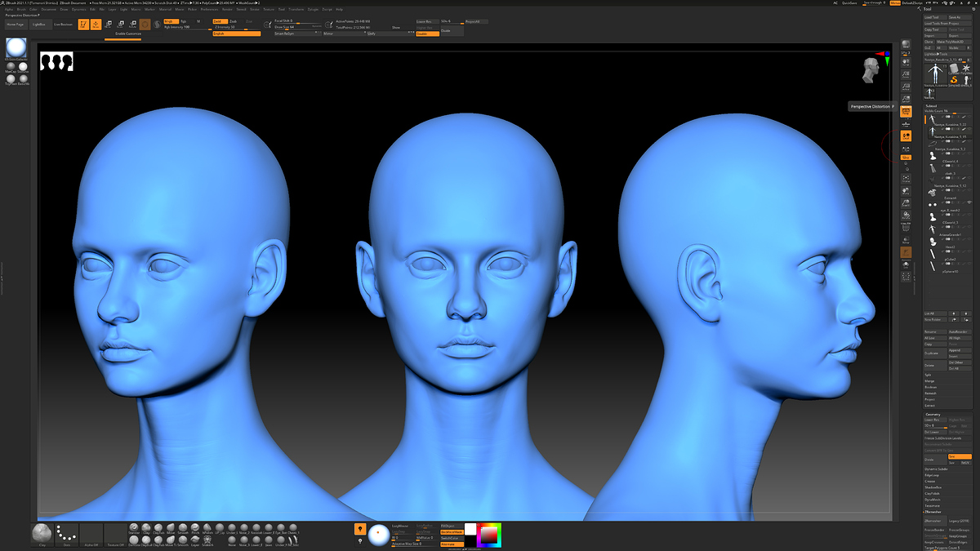Collapse the Subtool section header

(931, 106)
